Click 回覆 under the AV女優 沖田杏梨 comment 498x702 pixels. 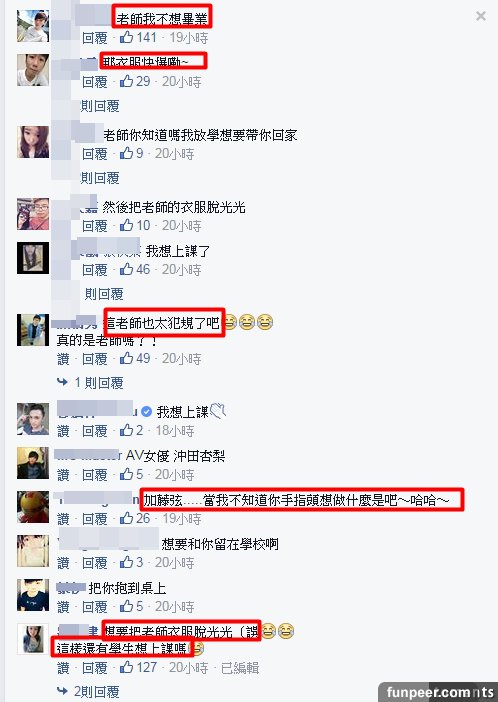point(94,475)
